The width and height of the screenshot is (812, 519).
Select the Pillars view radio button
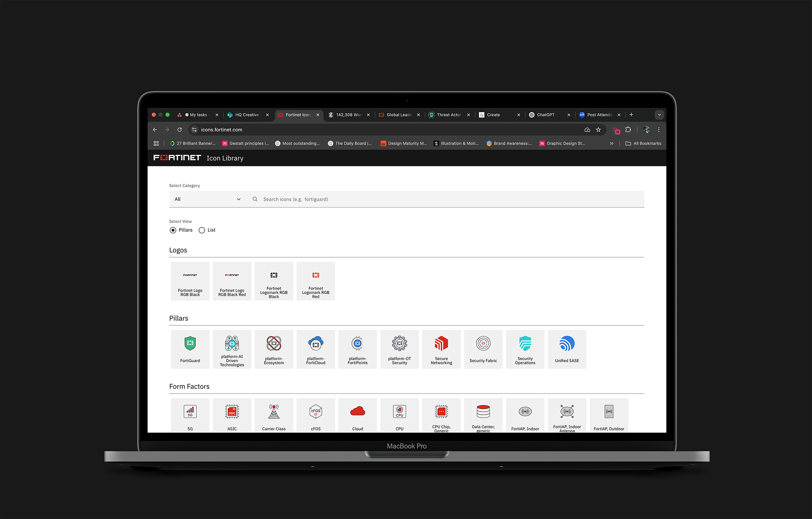(173, 230)
